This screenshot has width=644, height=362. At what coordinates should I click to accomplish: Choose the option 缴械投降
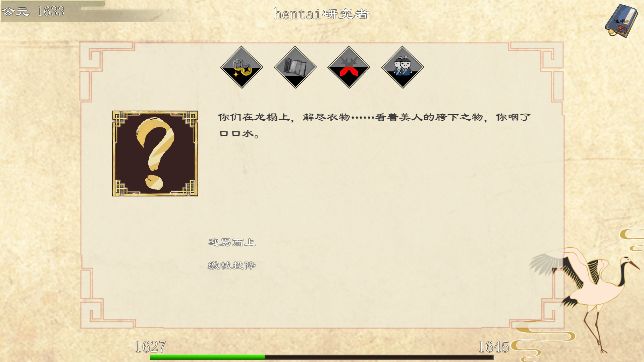232,265
